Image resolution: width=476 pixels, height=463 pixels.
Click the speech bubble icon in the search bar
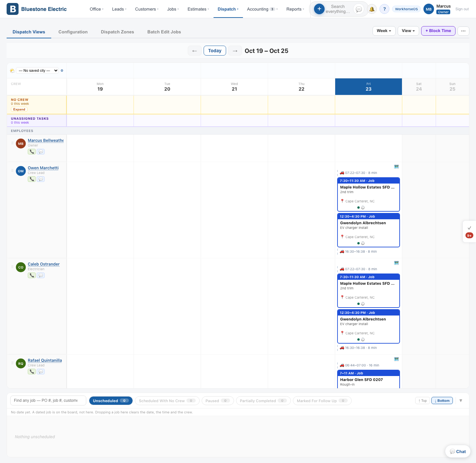tap(359, 9)
